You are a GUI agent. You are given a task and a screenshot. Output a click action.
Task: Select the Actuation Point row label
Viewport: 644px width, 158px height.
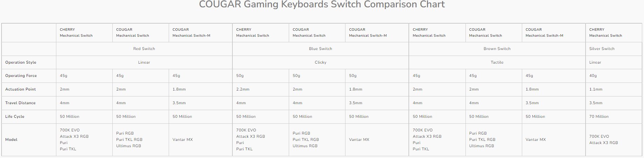point(20,89)
